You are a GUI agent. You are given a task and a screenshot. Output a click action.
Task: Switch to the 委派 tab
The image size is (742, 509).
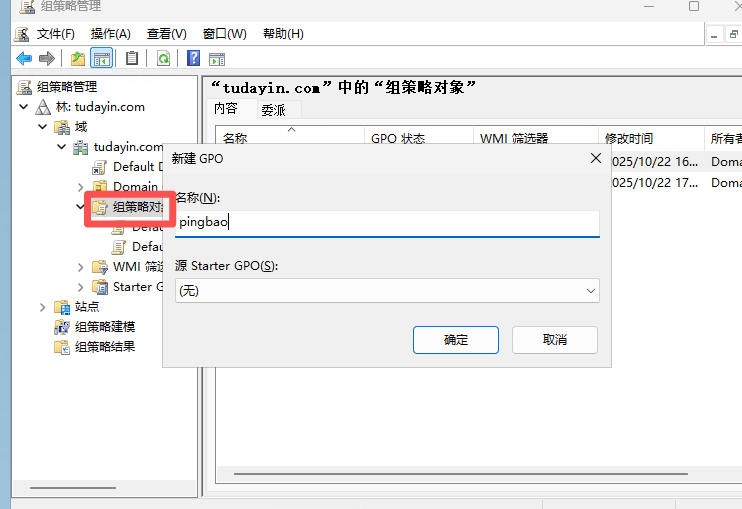coord(273,110)
